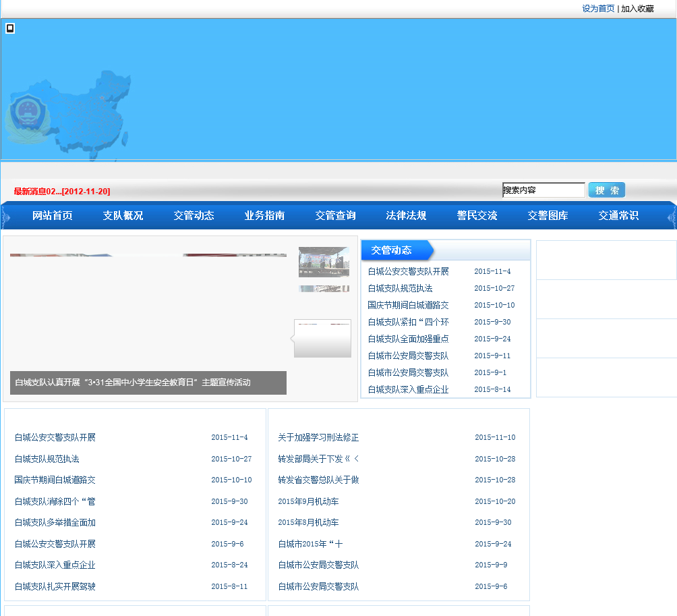Focus the 搜索内容 search field

click(543, 190)
